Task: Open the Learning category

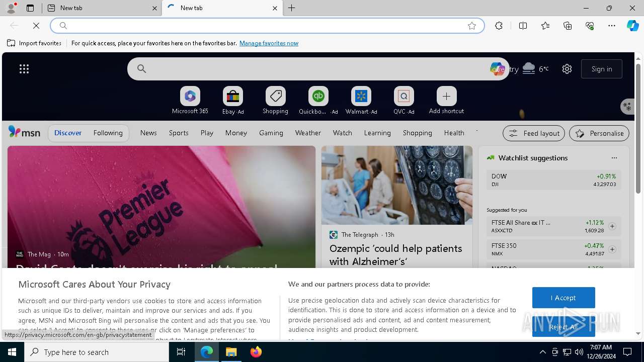Action: (x=377, y=133)
